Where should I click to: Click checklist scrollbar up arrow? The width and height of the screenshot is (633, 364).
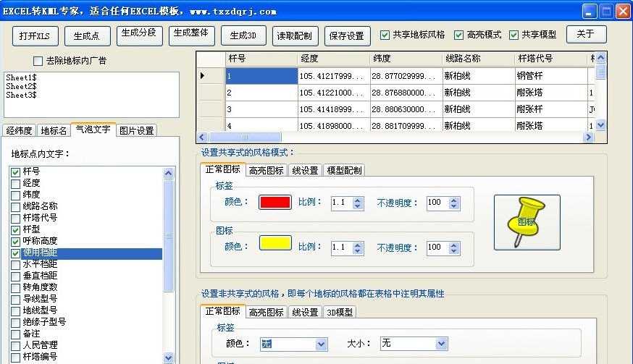(x=168, y=174)
